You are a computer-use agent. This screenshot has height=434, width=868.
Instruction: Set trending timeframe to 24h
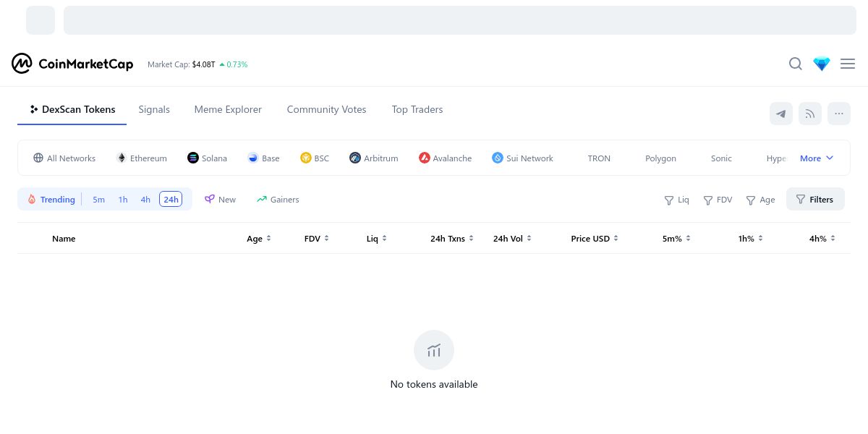tap(171, 199)
